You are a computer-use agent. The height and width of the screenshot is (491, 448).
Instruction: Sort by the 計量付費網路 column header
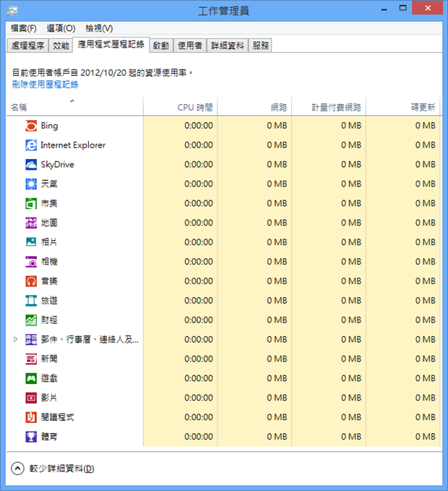coord(329,107)
